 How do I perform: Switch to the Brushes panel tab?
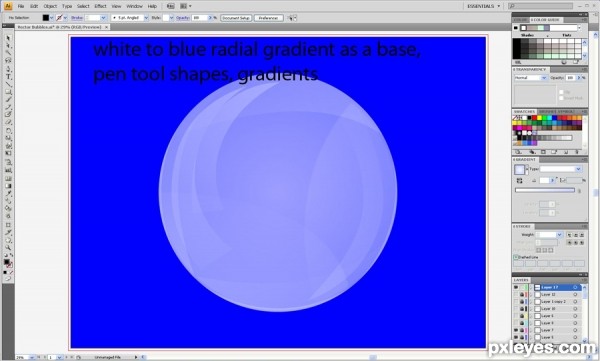click(x=548, y=111)
